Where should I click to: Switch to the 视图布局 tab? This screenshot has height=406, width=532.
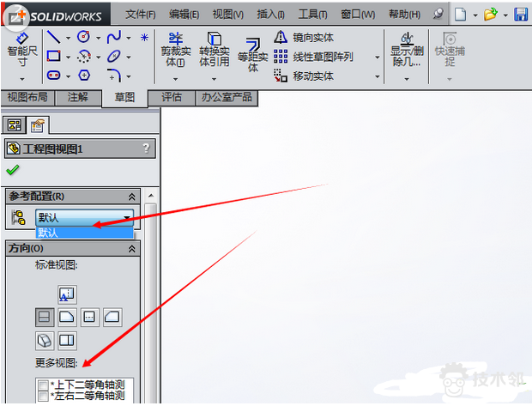click(27, 97)
